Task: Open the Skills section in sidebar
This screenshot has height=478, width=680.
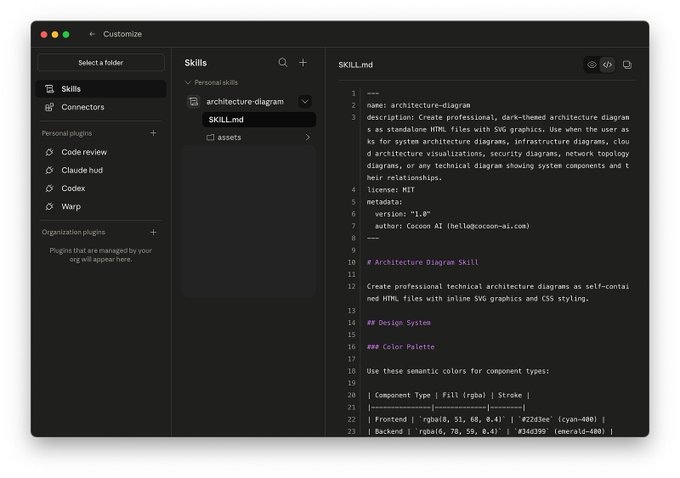Action: (x=101, y=89)
